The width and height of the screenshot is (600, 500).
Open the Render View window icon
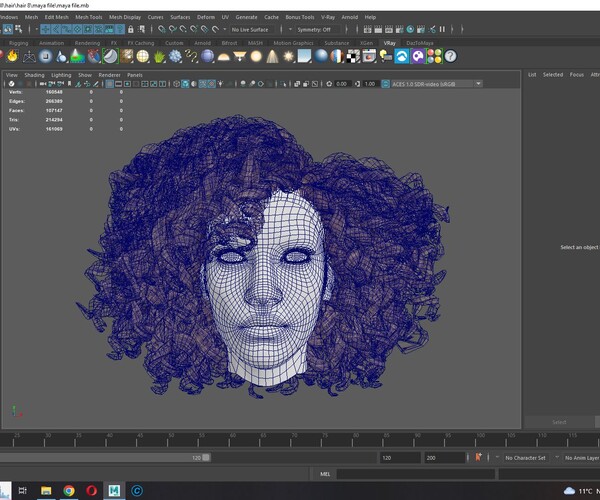click(x=368, y=29)
